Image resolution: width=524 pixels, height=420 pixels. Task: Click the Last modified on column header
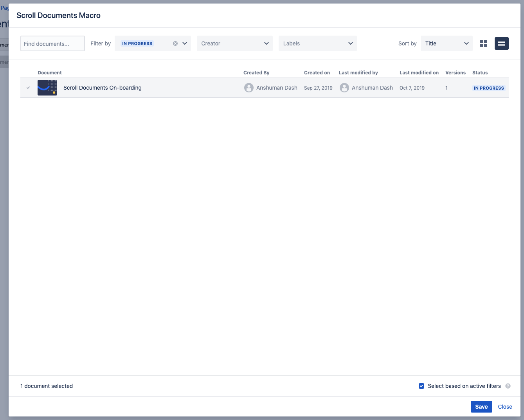(419, 73)
